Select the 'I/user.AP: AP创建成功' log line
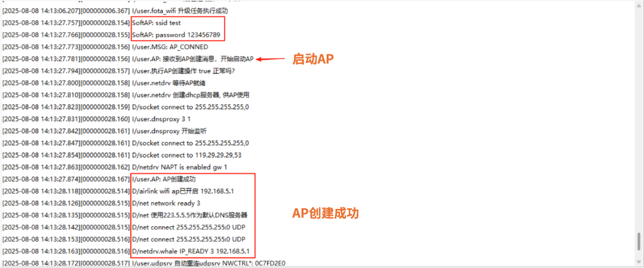Screen dimensions: 644x268 point(99,180)
